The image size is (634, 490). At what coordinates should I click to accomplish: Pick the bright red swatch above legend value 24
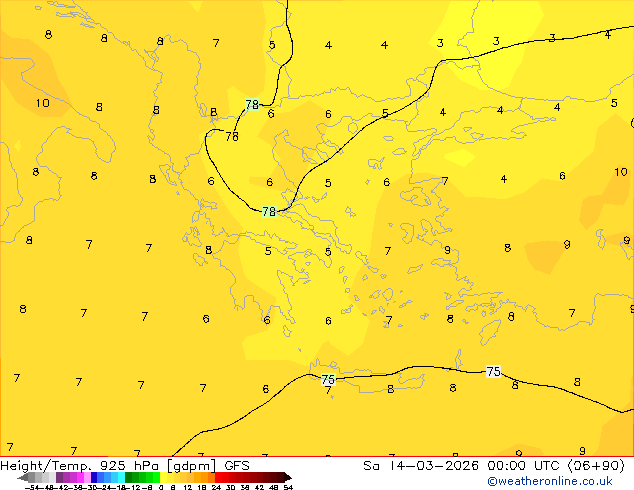click(x=218, y=478)
